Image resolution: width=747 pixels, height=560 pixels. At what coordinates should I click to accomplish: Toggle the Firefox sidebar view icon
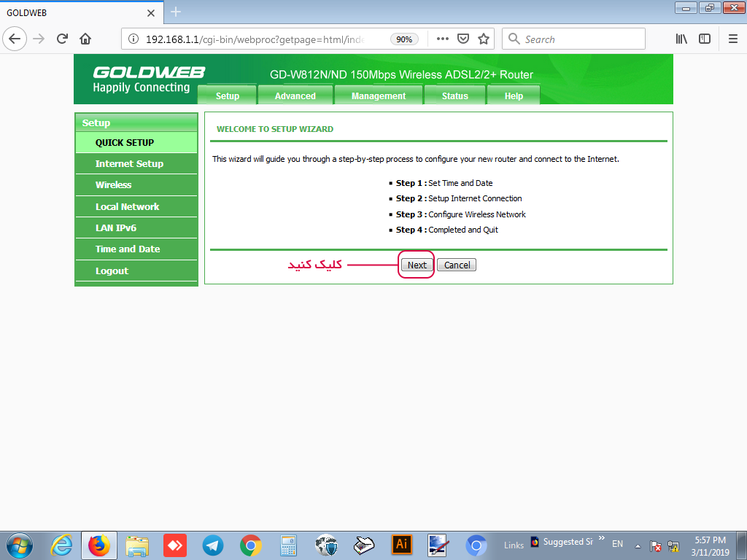click(705, 39)
